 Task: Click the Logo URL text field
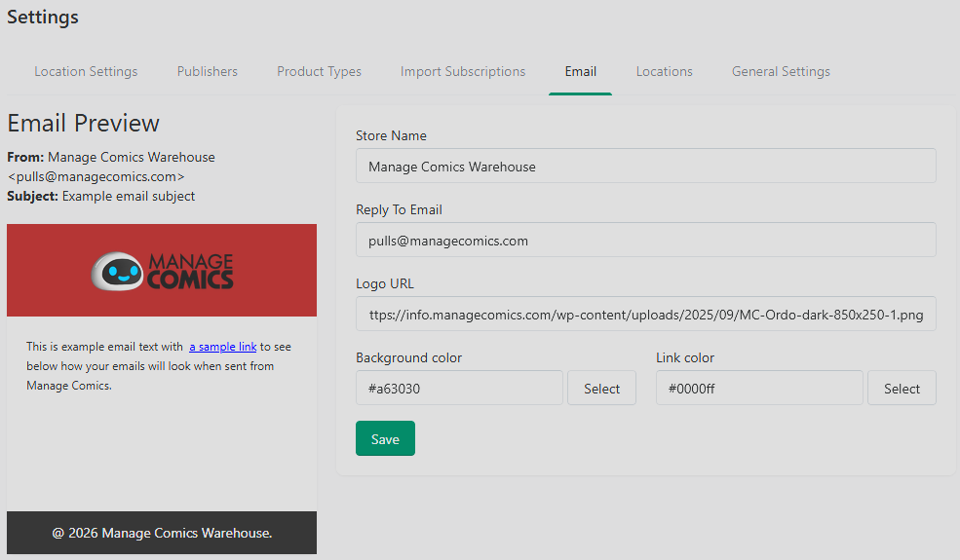646,314
